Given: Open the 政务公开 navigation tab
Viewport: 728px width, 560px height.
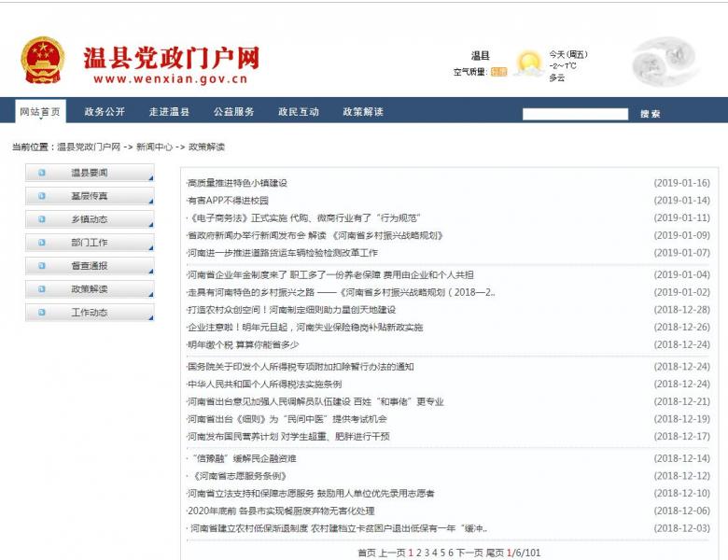Looking at the screenshot, I should coord(105,112).
